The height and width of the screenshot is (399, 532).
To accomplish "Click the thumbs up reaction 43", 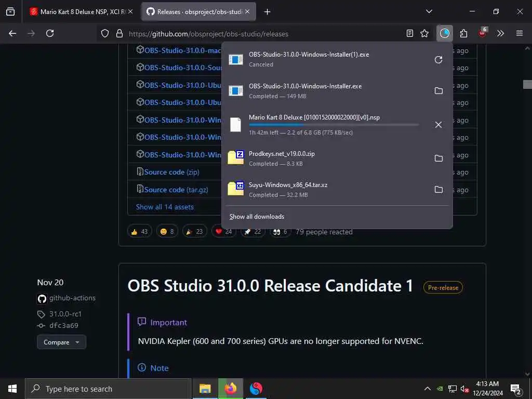I will (x=139, y=231).
